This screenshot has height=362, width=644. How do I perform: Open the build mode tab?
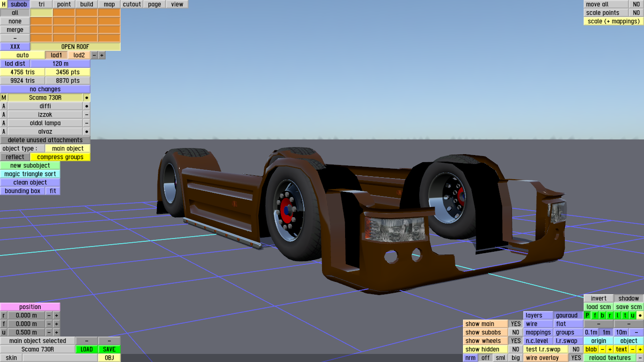[87, 4]
